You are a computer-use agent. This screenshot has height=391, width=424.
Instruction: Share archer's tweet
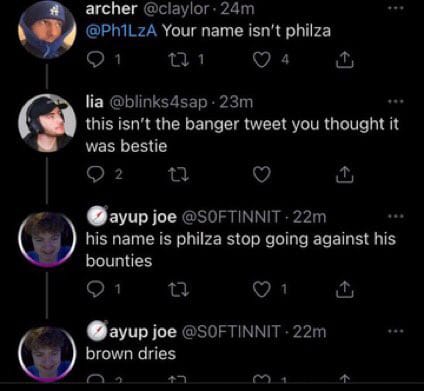pyautogui.click(x=344, y=60)
